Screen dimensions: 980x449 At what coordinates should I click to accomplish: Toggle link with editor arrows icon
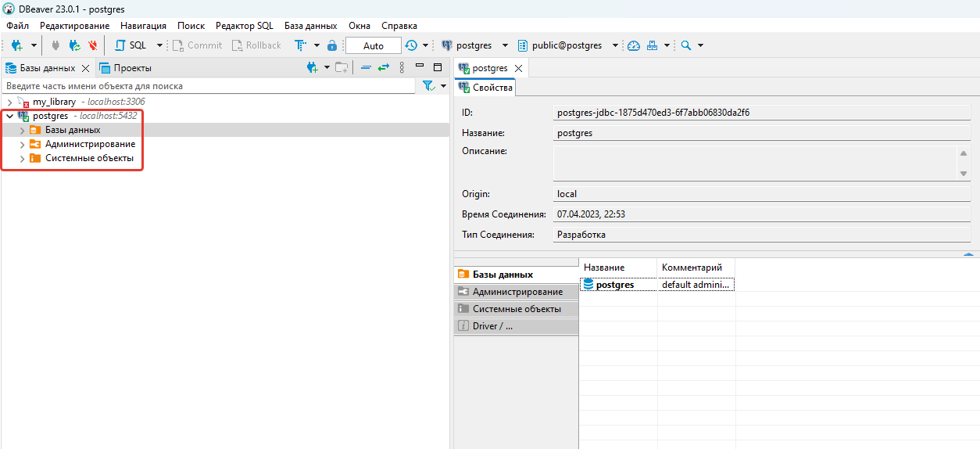(x=384, y=67)
